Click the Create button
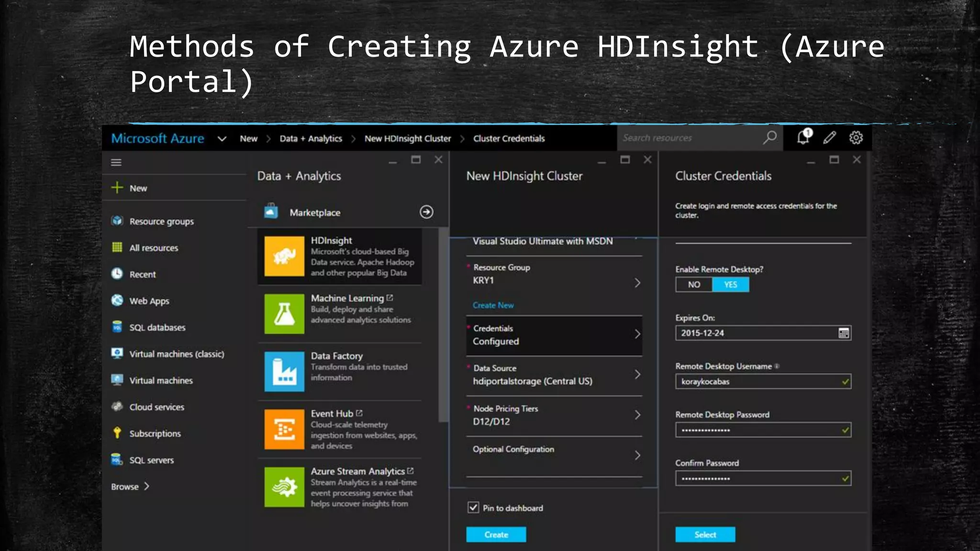The width and height of the screenshot is (980, 551). pos(496,534)
